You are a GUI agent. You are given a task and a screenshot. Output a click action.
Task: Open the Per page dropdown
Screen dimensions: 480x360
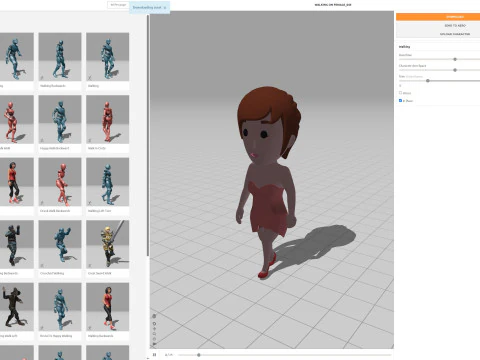118,5
